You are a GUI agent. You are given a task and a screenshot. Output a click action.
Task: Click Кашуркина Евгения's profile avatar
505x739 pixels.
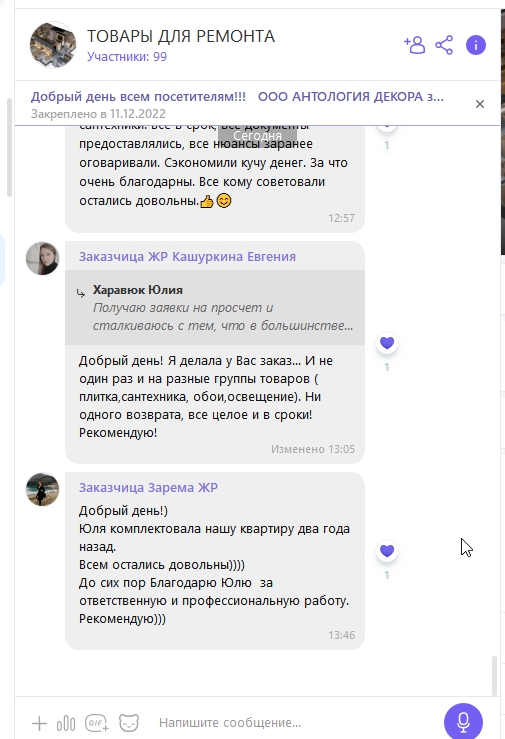click(42, 258)
